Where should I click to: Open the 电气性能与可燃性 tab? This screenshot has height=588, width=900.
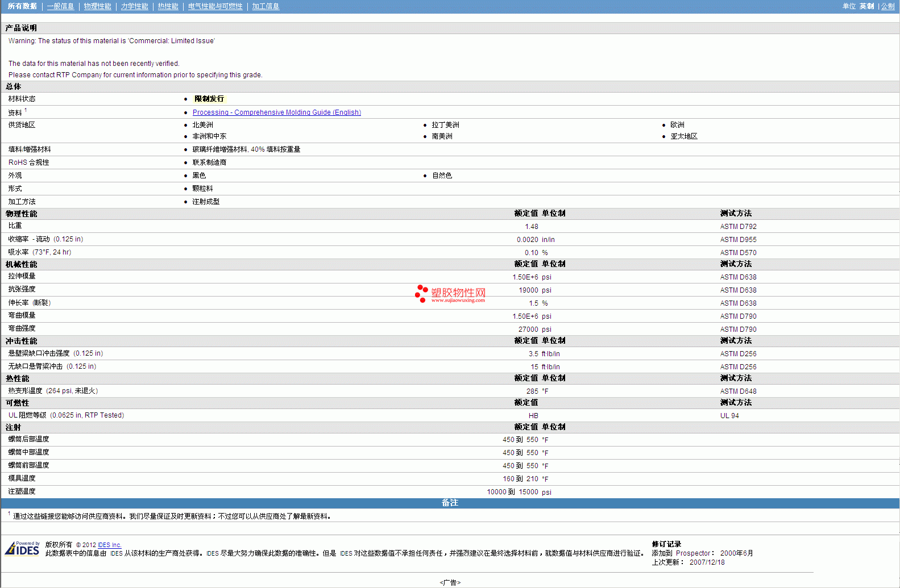[215, 6]
